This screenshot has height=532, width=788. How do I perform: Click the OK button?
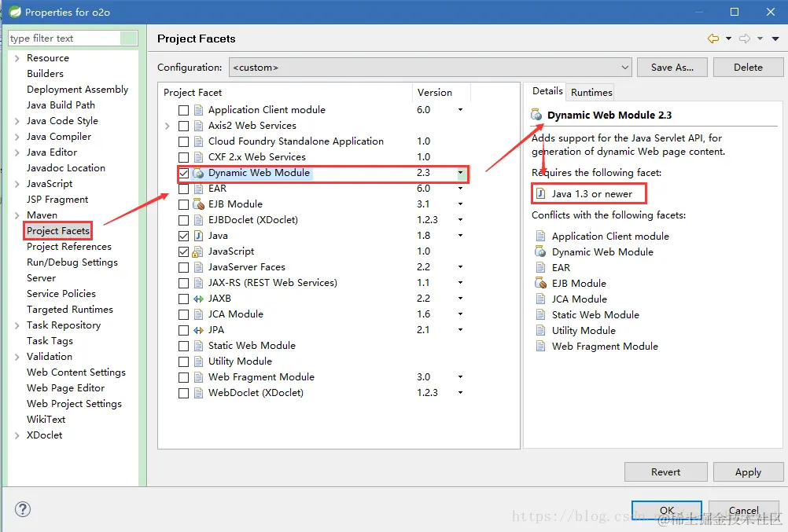coord(666,511)
